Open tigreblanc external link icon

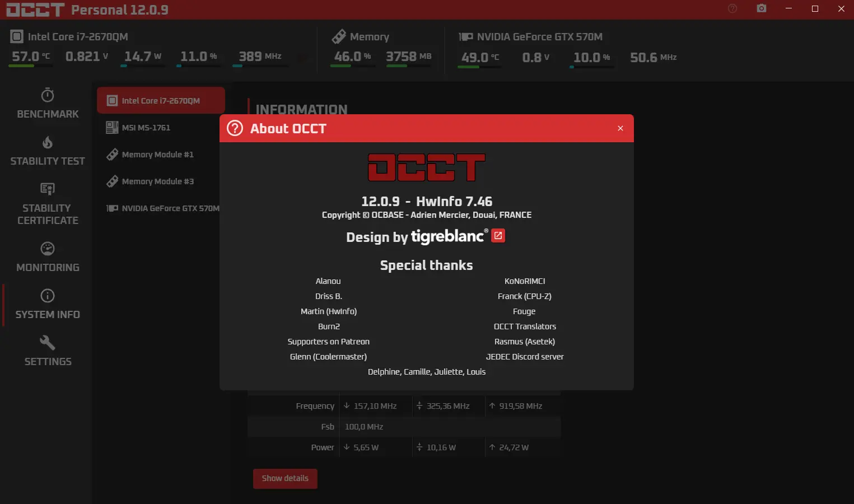pyautogui.click(x=498, y=236)
